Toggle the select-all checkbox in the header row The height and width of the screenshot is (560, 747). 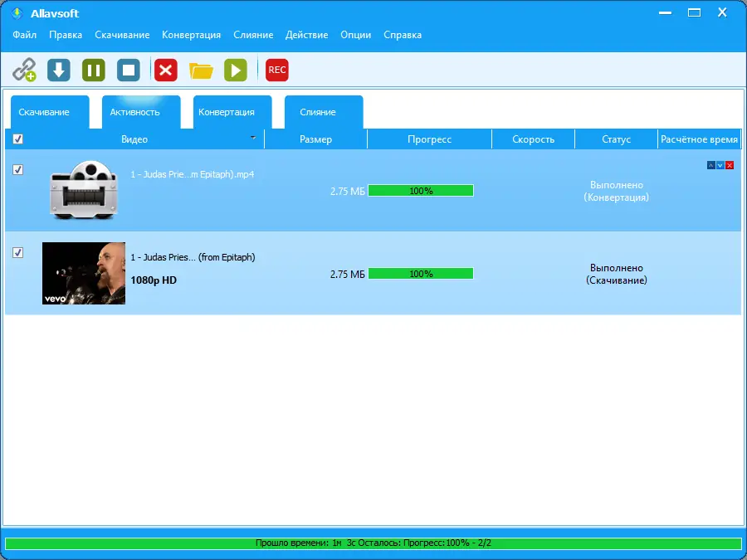(17, 139)
